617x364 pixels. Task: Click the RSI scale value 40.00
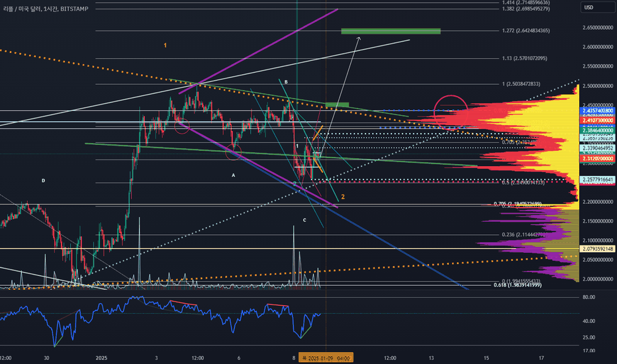[589, 321]
